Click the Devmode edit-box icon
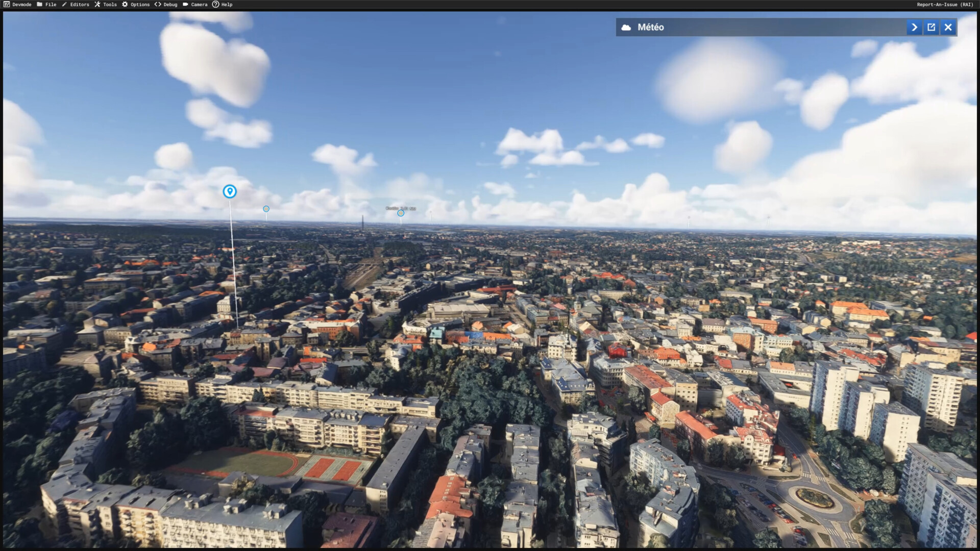Image resolution: width=980 pixels, height=551 pixels. tap(7, 5)
